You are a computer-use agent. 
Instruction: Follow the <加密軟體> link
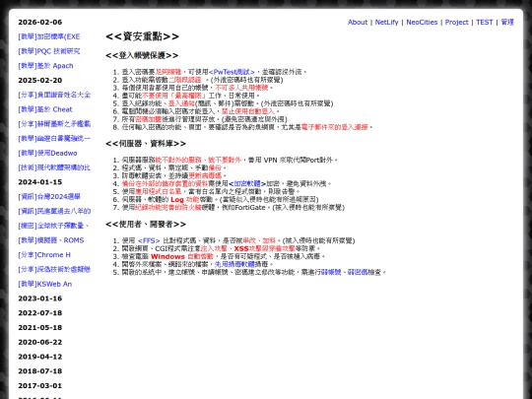[x=247, y=183]
